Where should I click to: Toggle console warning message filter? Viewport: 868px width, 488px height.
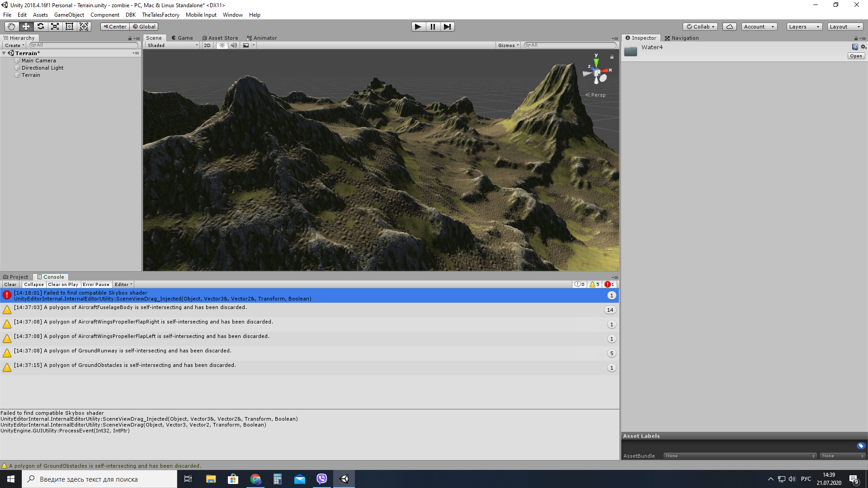[x=594, y=285]
